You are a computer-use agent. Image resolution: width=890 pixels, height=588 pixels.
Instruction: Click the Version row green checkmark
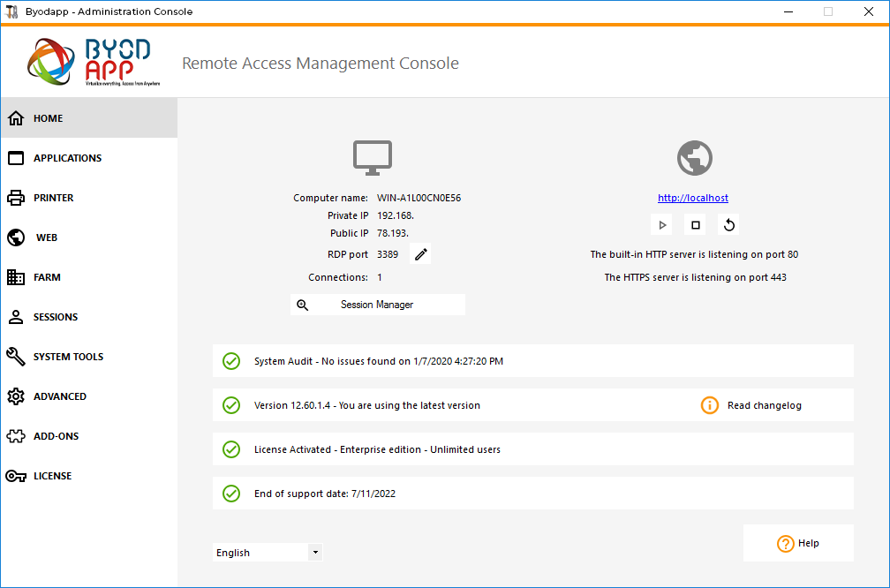231,405
